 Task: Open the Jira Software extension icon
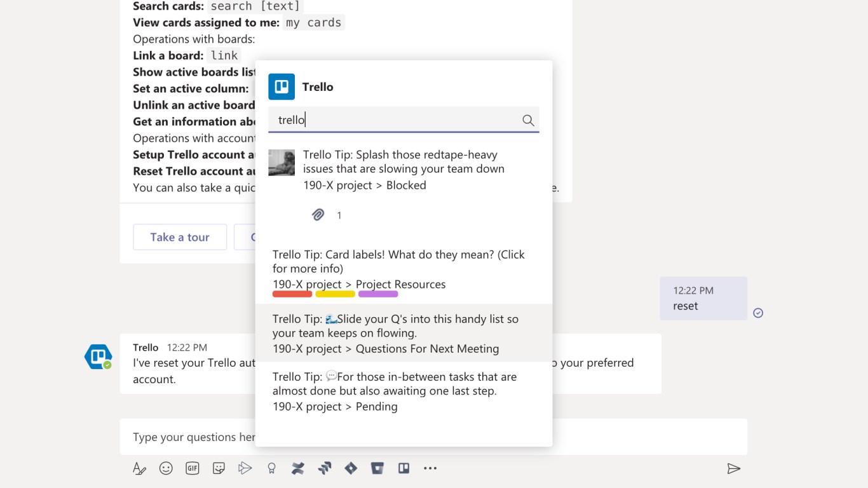pos(325,469)
